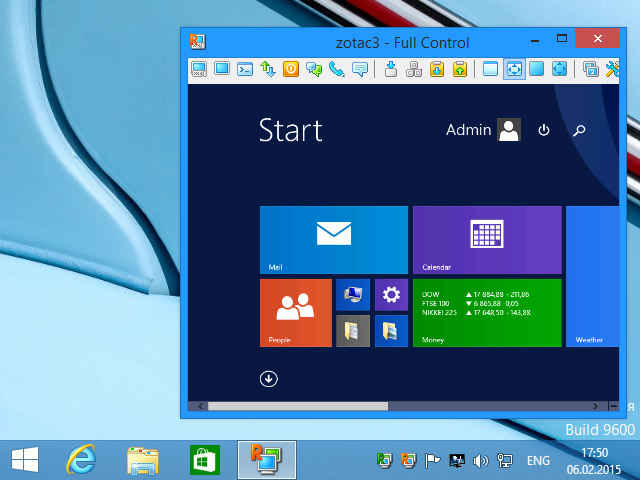Open File Transfer with the green arrows icon
The height and width of the screenshot is (480, 640).
pos(267,69)
